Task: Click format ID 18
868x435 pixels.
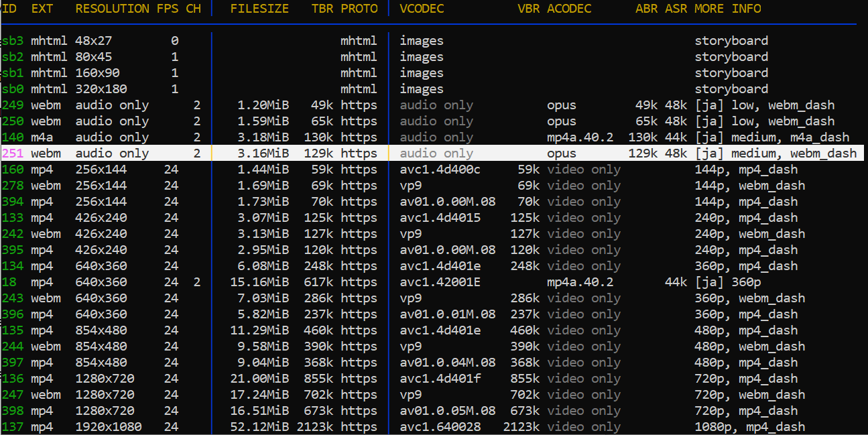Action: pos(9,282)
